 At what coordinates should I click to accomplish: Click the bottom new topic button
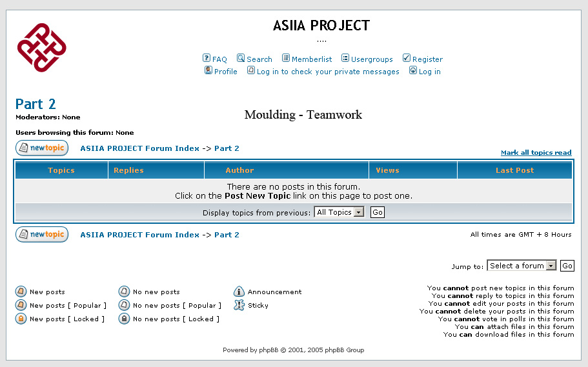click(x=42, y=235)
